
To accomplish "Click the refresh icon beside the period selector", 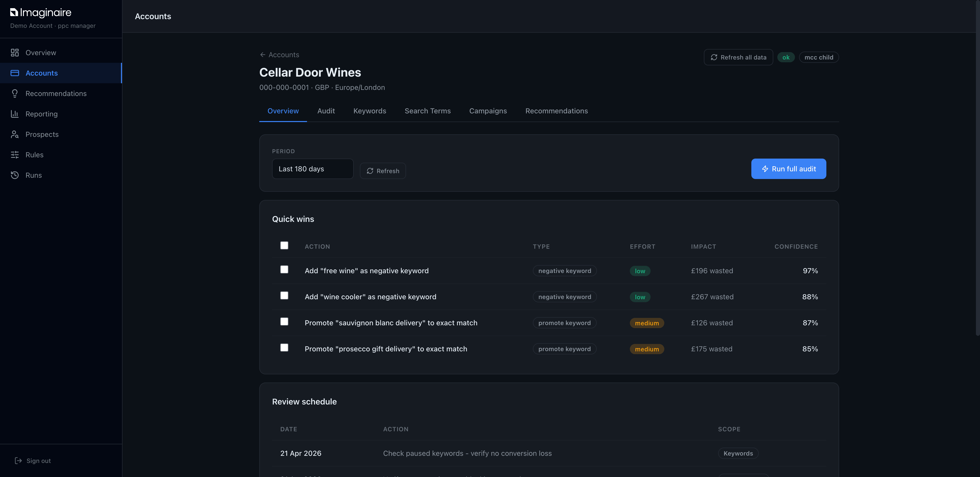I will coord(370,171).
